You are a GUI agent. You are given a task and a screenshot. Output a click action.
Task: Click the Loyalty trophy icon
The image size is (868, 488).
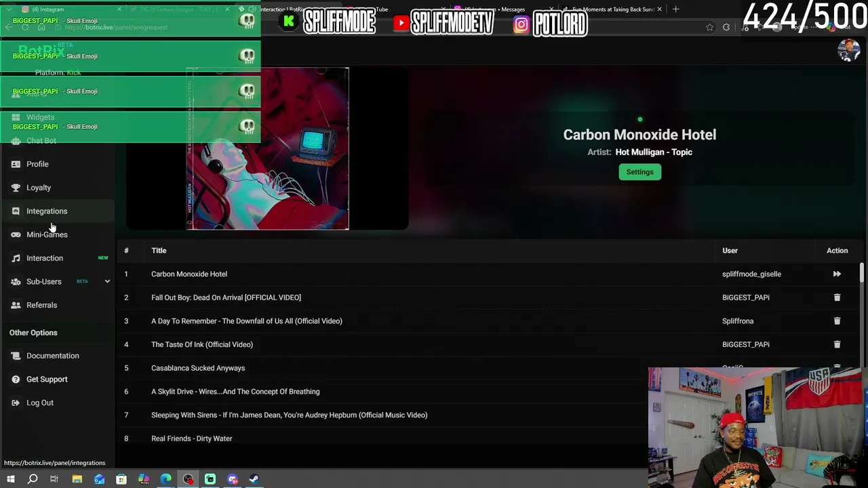(x=16, y=188)
